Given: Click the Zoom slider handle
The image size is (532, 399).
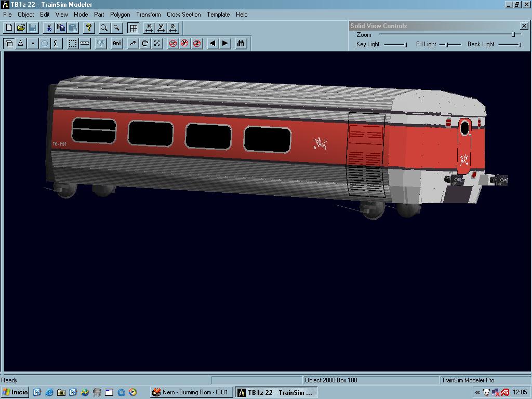Looking at the screenshot, I should click(513, 34).
